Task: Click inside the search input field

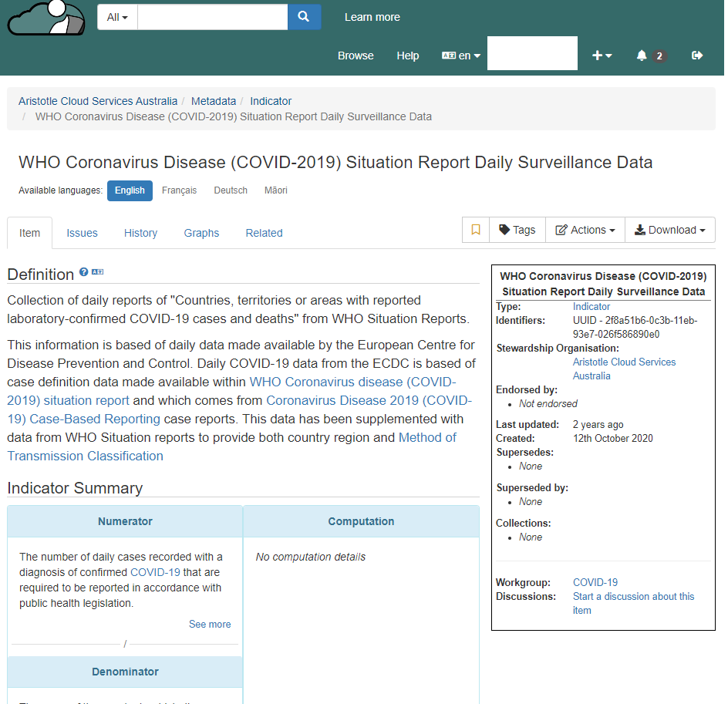Action: [212, 17]
